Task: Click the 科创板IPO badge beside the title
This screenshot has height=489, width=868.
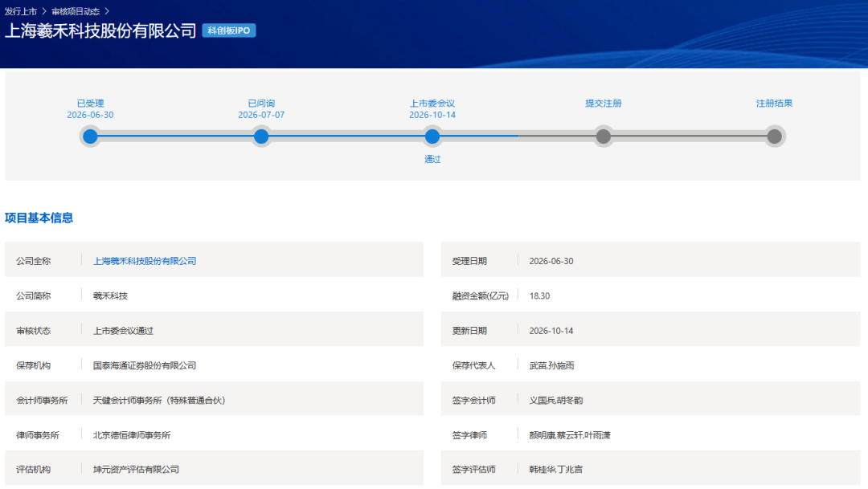Action: click(x=228, y=31)
